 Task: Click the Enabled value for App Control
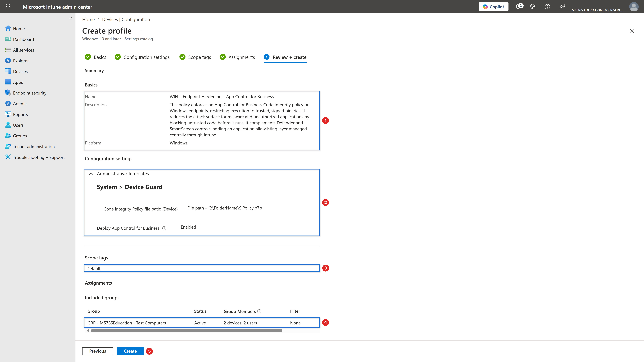[188, 227]
